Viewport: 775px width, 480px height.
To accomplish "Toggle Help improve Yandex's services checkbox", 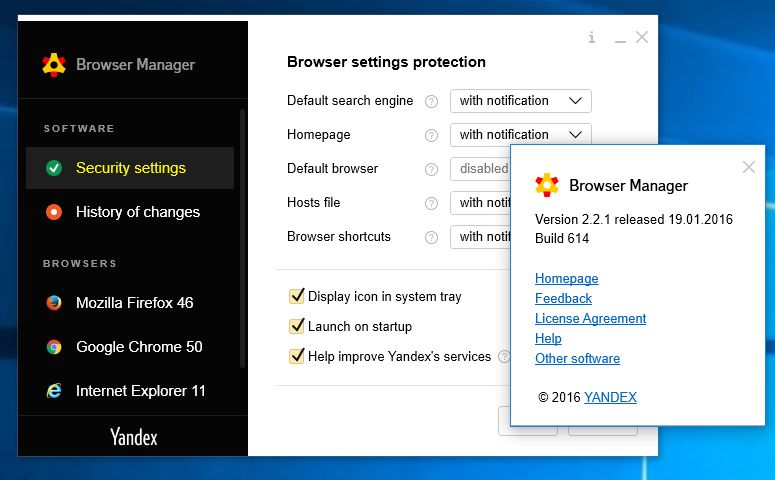I will coord(297,356).
